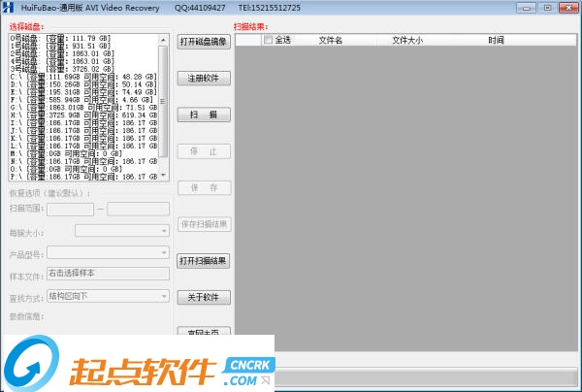582x392 pixels.
Task: Click the 关于软件 button
Action: click(204, 297)
